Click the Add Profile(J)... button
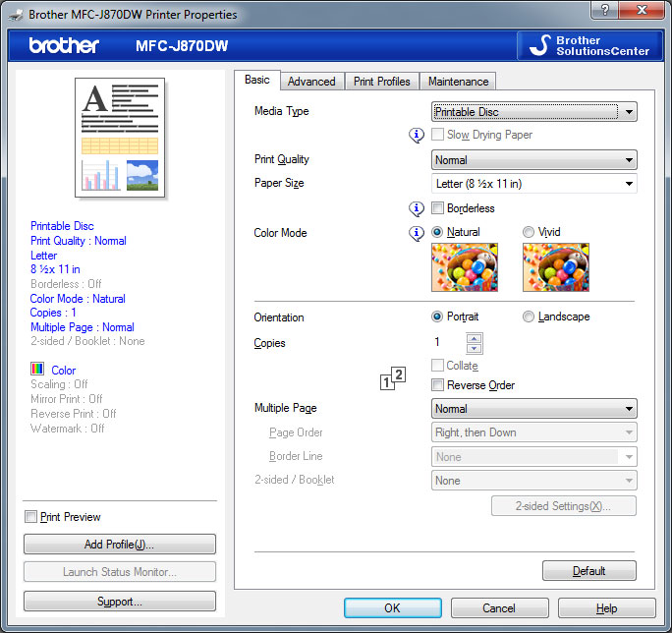672x633 pixels. (120, 545)
